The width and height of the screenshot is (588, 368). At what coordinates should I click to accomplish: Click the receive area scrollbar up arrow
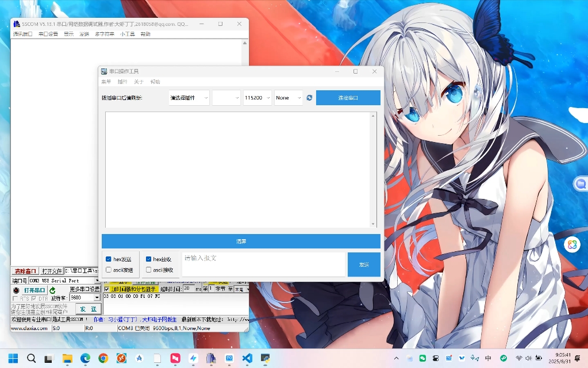click(x=373, y=116)
